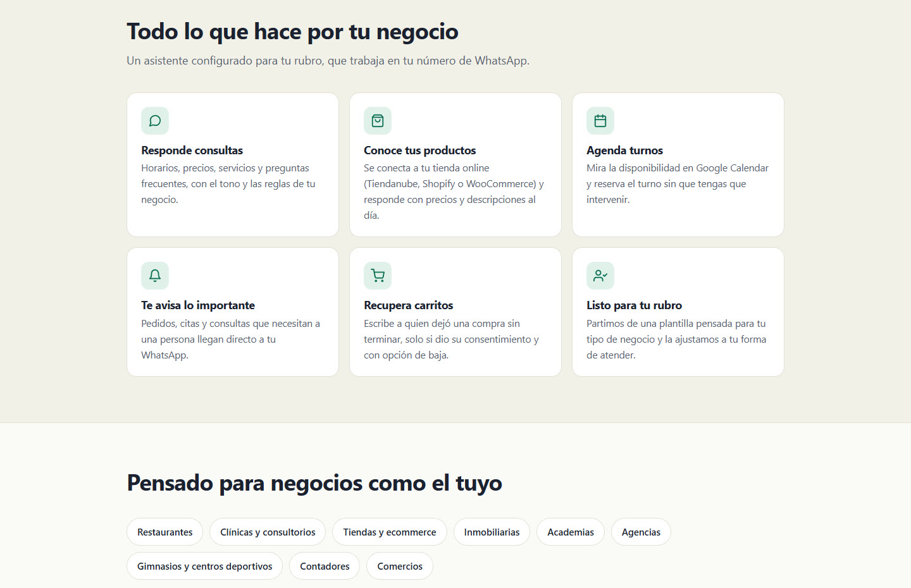Click the calendar icon above Agenda turnos
The width and height of the screenshot is (911, 588).
coord(600,121)
